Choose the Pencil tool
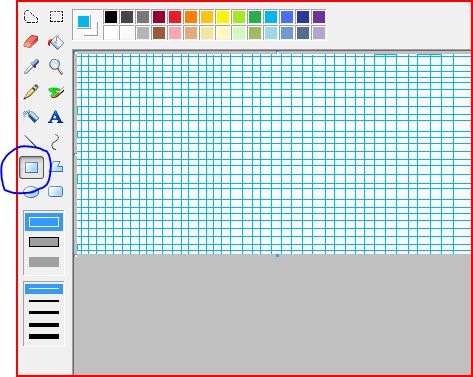This screenshot has width=473, height=377. coord(31,92)
